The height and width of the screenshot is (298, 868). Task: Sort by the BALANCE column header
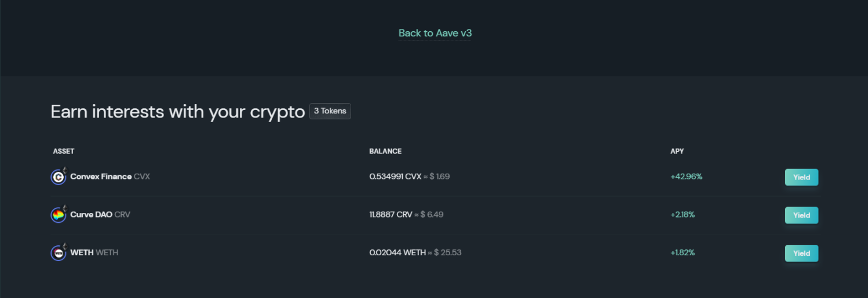(385, 151)
